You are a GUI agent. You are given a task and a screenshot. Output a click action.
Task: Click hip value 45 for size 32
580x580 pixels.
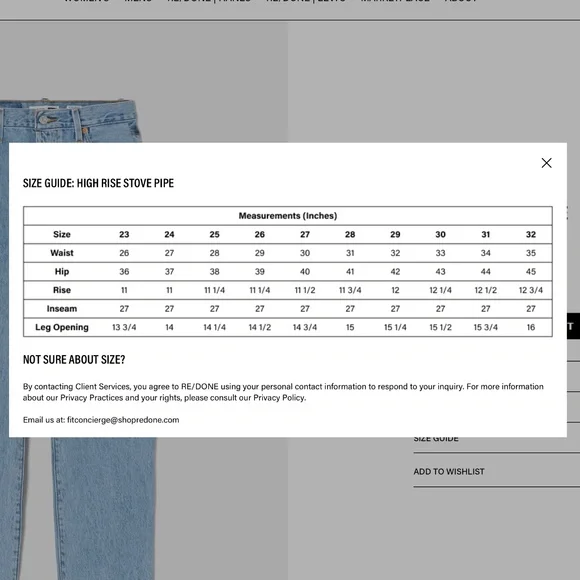(531, 271)
